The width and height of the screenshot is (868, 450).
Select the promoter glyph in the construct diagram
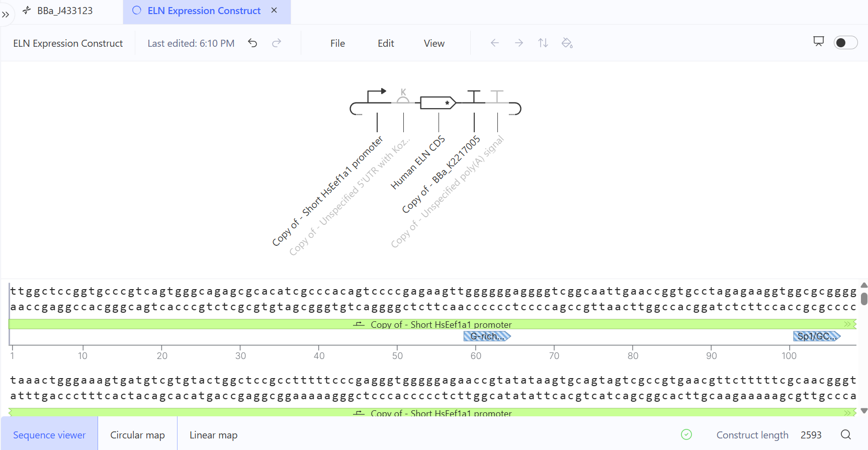coord(377,97)
